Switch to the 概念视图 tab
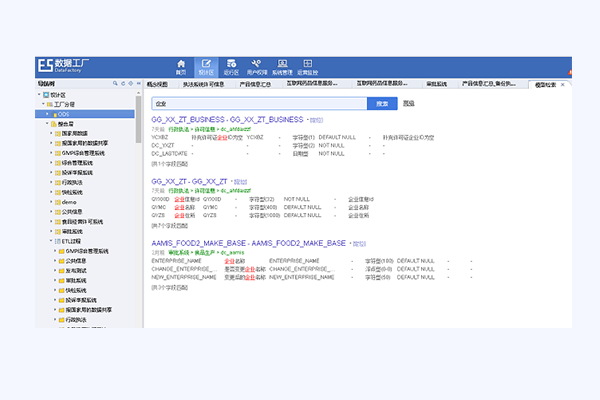Image resolution: width=600 pixels, height=400 pixels. coord(157,84)
